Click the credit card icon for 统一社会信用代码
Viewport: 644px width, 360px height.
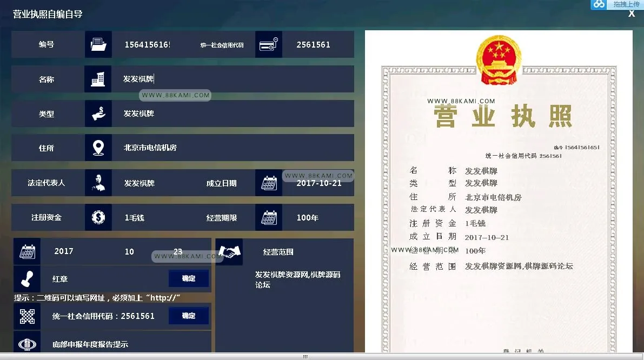point(269,44)
